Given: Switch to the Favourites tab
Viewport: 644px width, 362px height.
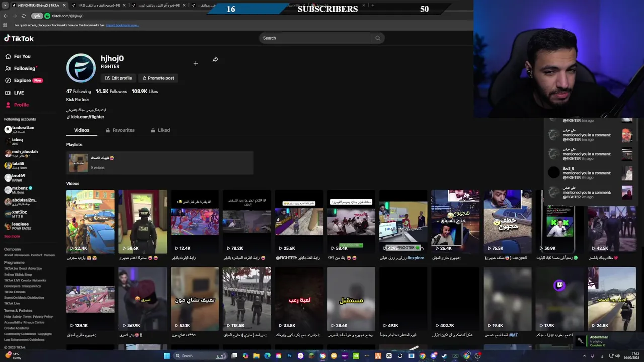Looking at the screenshot, I should [x=120, y=130].
